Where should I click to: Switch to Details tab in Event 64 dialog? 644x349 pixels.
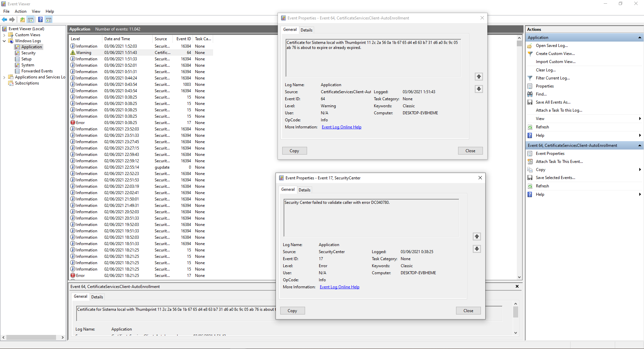coord(306,30)
